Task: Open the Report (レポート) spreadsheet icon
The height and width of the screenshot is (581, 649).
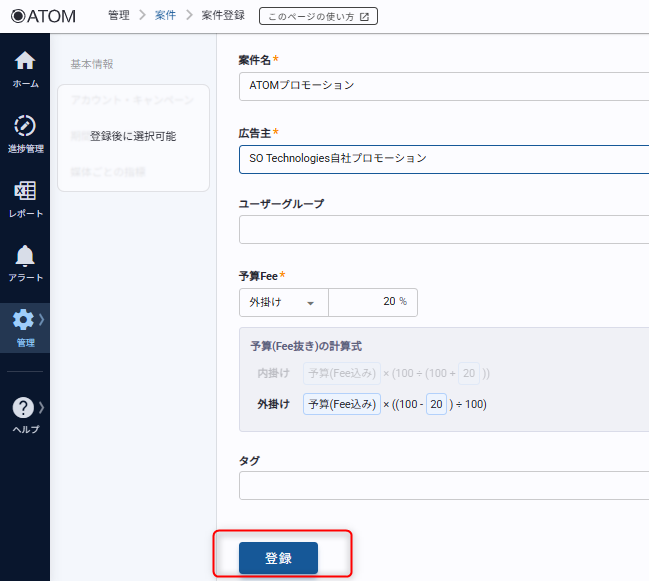Action: pyautogui.click(x=25, y=191)
